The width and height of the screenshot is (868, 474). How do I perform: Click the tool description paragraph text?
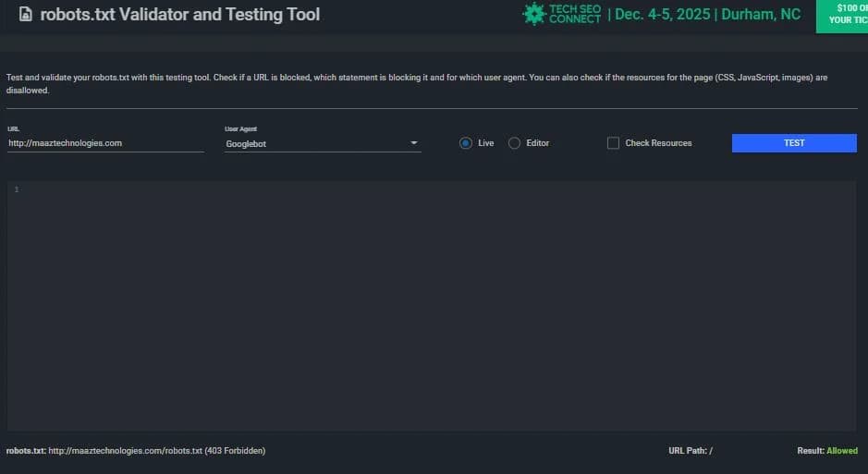point(417,83)
